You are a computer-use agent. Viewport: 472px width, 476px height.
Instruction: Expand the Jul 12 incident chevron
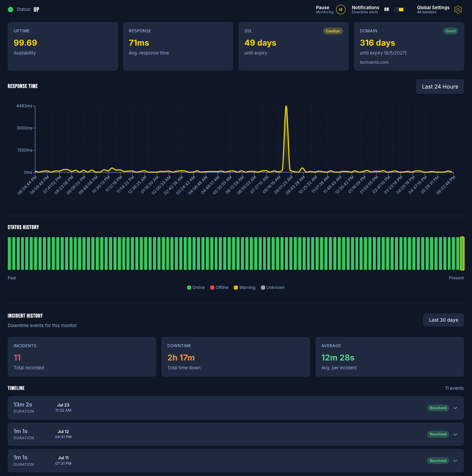(455, 434)
